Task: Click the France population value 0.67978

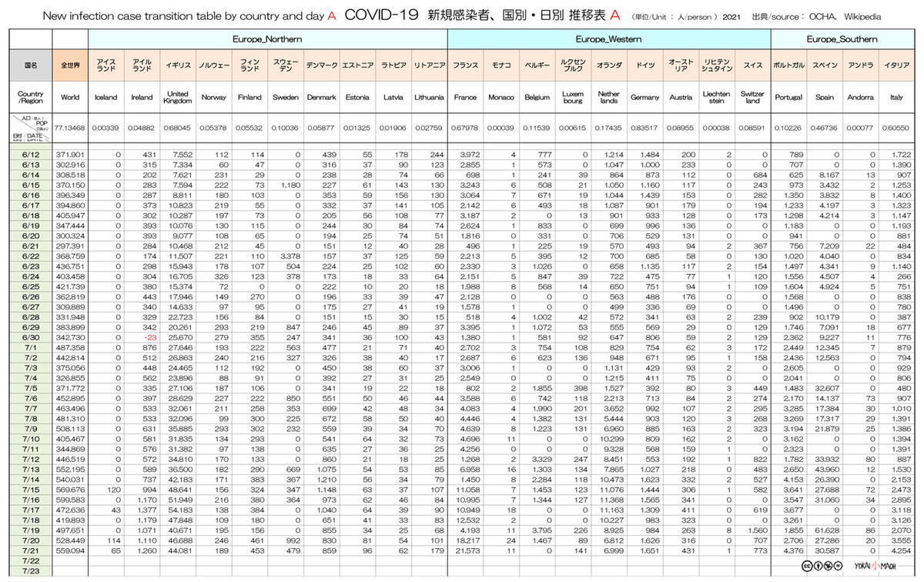Action: (x=466, y=129)
